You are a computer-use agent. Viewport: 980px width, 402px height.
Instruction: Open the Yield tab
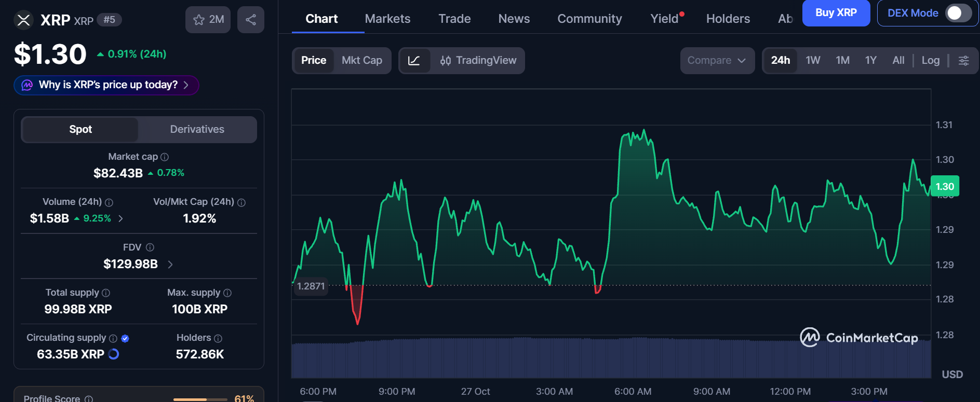tap(665, 19)
